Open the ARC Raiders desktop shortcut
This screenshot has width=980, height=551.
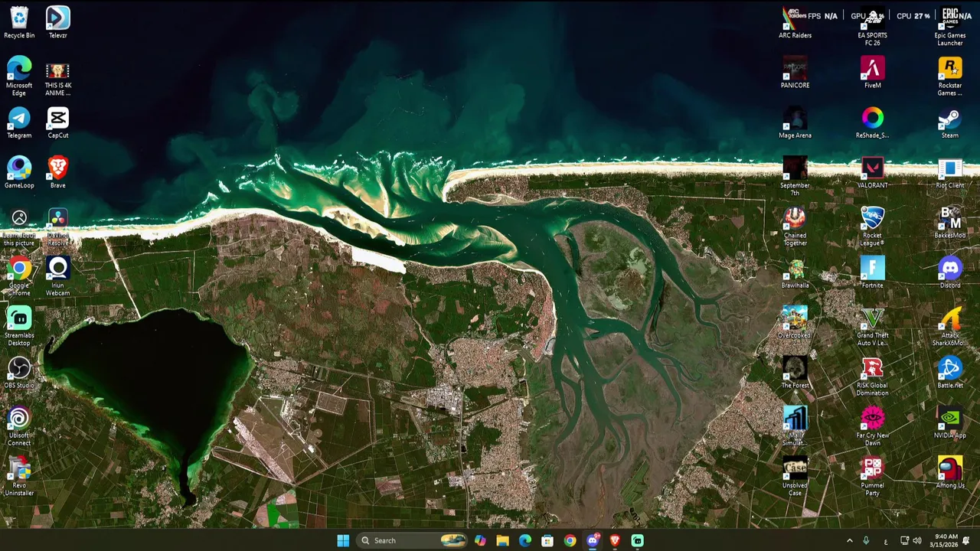coord(795,23)
